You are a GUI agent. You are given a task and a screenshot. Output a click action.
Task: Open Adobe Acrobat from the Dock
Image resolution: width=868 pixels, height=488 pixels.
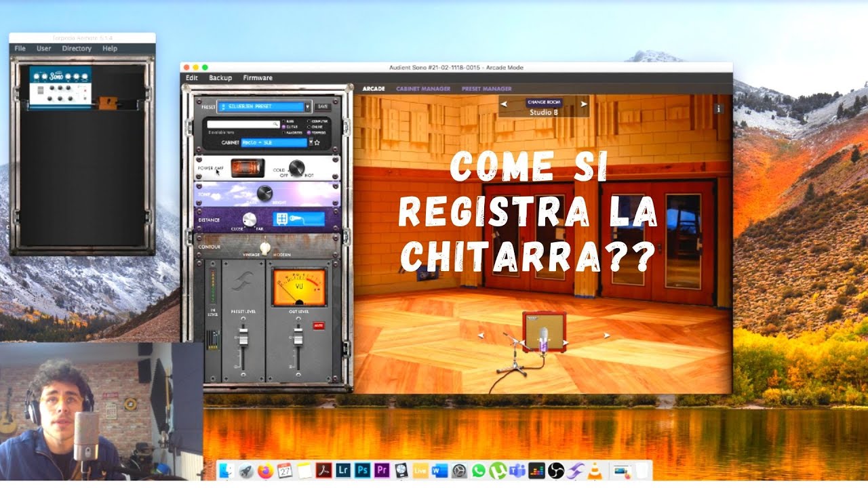point(323,470)
